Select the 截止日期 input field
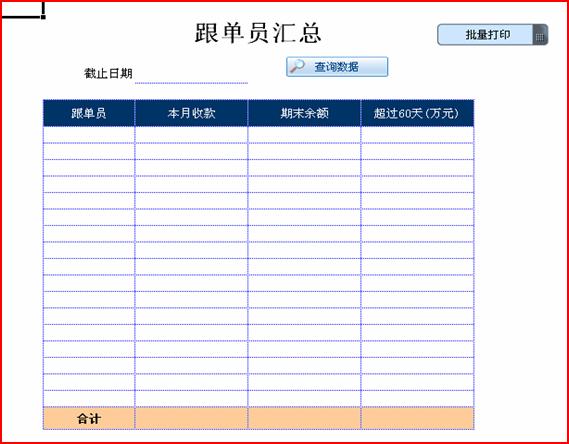Image resolution: width=569 pixels, height=444 pixels. tap(191, 74)
